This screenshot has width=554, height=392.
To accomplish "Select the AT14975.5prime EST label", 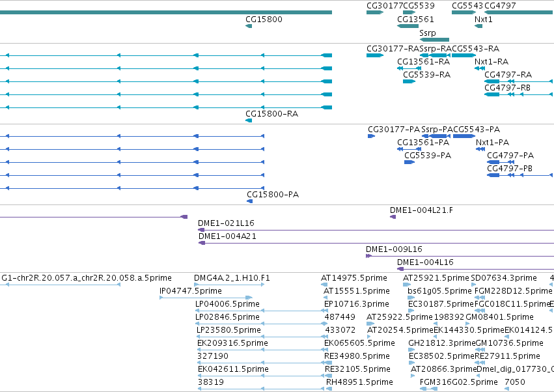I will pos(354,278).
